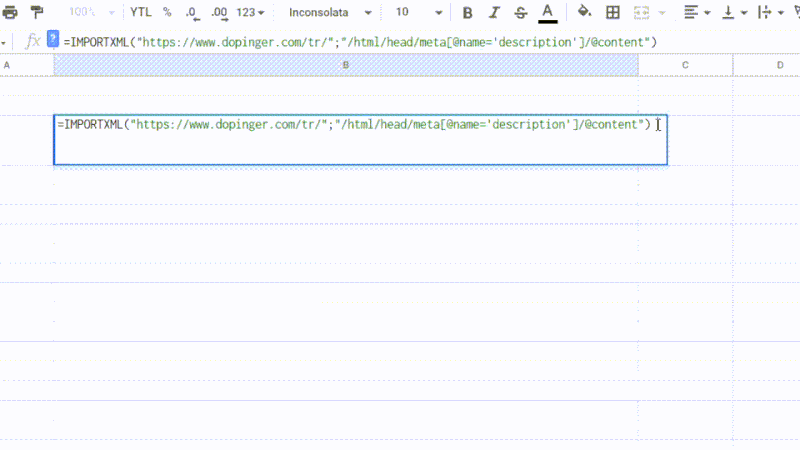Image resolution: width=800 pixels, height=450 pixels.
Task: Increase decimal places
Action: 219,13
